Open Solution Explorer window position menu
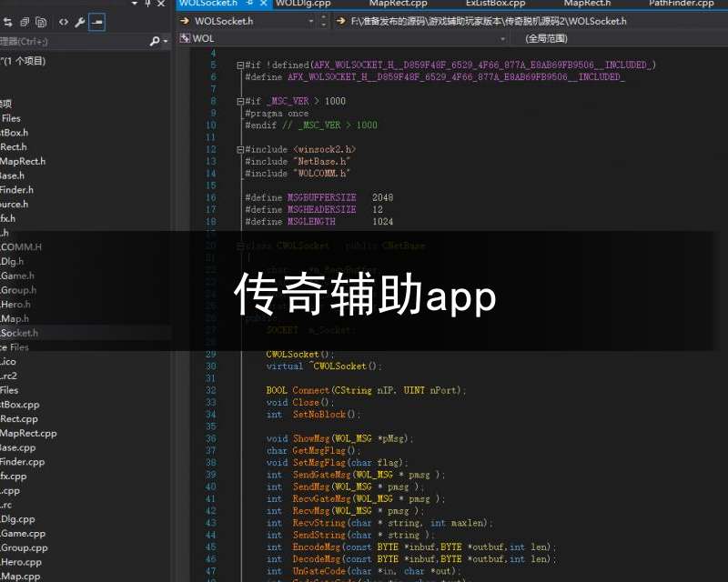The height and width of the screenshot is (582, 728). click(x=135, y=4)
